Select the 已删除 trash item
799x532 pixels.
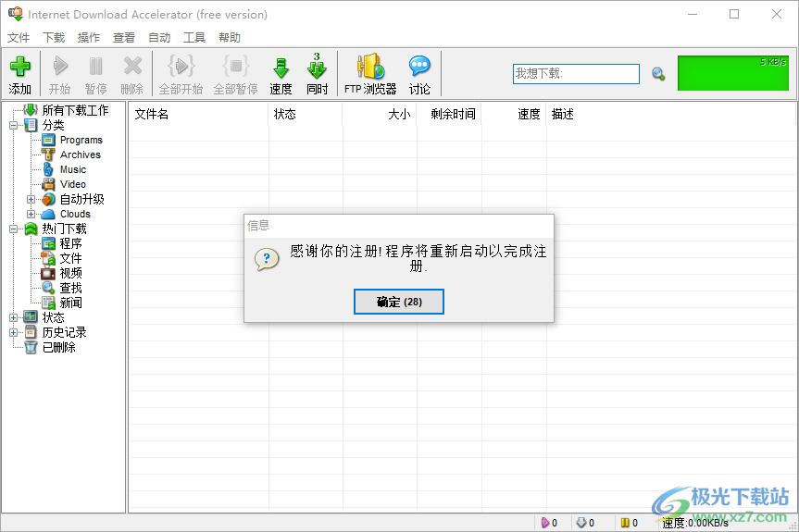coord(58,347)
